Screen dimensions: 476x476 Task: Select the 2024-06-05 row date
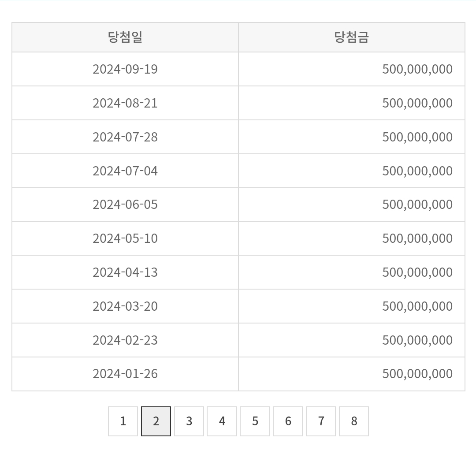(125, 205)
